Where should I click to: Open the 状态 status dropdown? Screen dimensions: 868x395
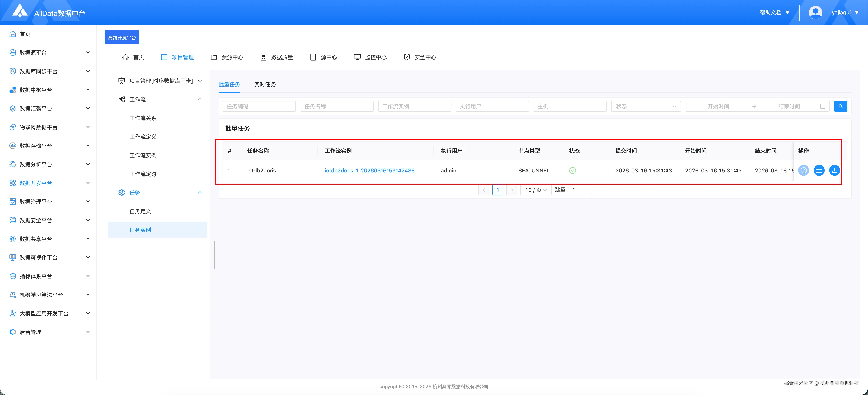(646, 106)
